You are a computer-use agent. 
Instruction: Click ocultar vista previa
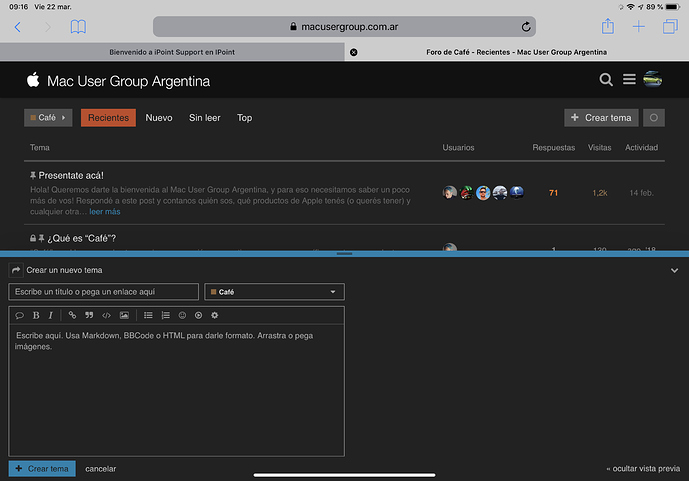click(x=643, y=469)
